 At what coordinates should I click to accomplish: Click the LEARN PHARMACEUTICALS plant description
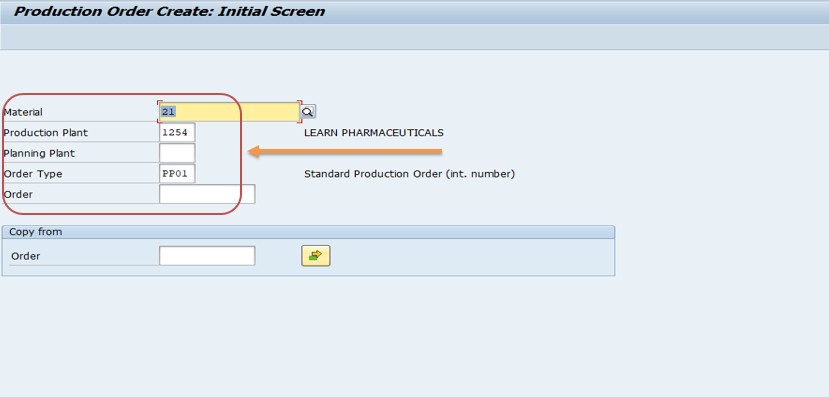[374, 133]
